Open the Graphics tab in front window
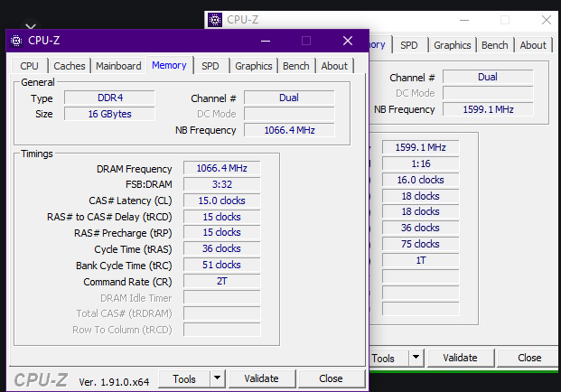 click(x=254, y=66)
